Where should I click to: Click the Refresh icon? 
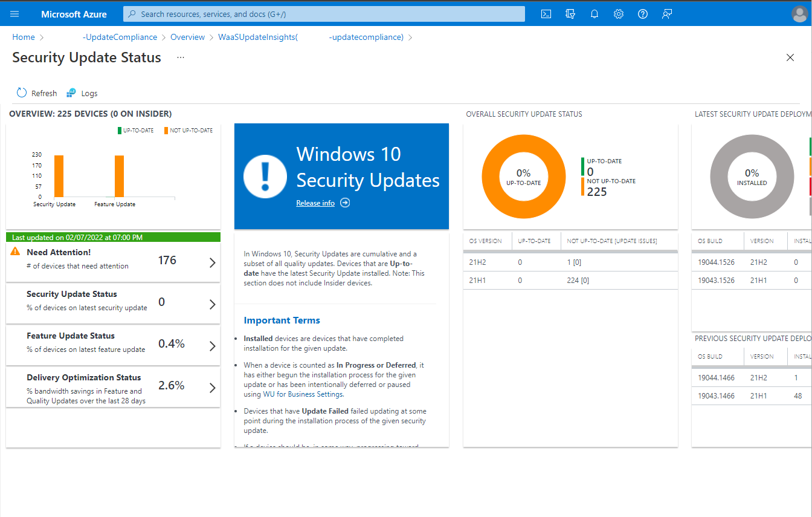pos(22,93)
